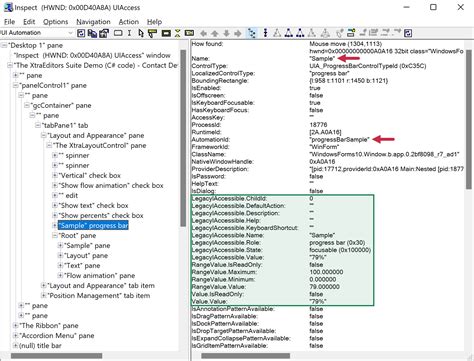Click the ProcessId value 18776

click(318, 125)
